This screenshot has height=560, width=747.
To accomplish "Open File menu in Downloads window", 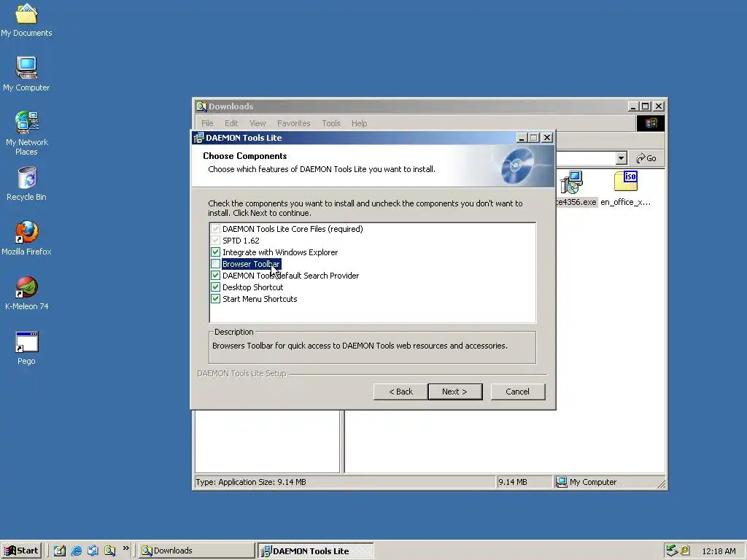I will coord(207,123).
